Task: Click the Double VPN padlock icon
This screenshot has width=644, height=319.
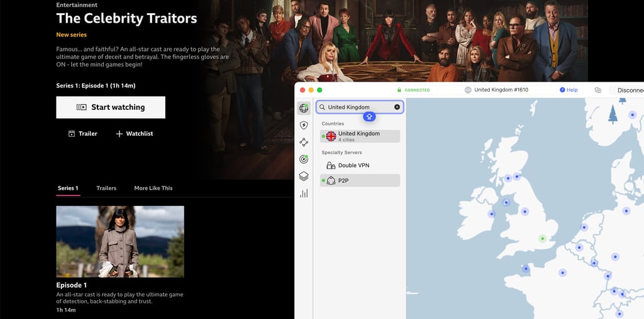Action: pos(331,165)
